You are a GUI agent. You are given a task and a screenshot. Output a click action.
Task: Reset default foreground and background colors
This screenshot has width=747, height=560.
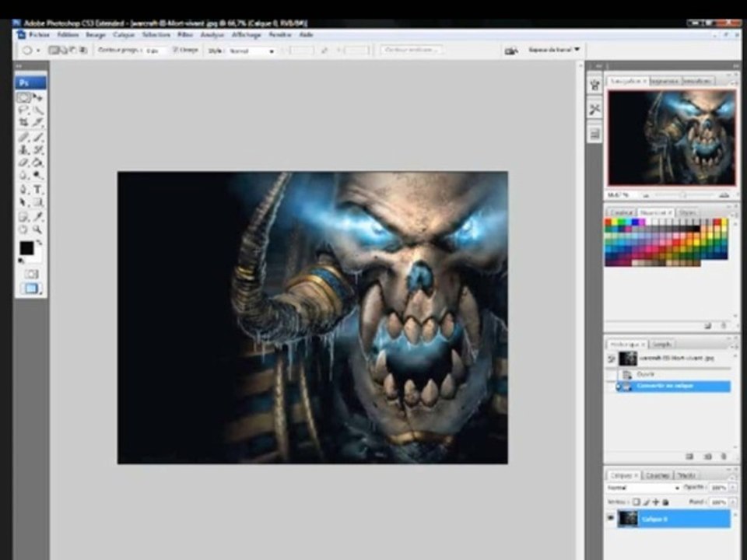(22, 261)
